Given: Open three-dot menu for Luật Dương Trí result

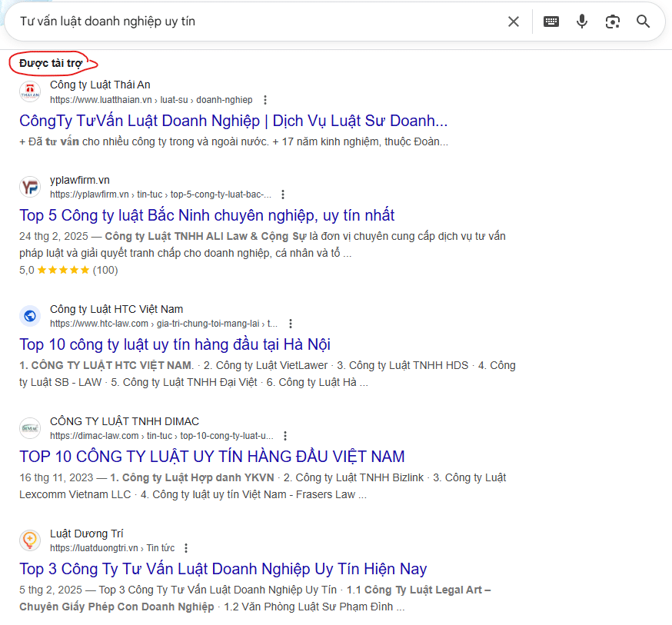Looking at the screenshot, I should tap(186, 548).
